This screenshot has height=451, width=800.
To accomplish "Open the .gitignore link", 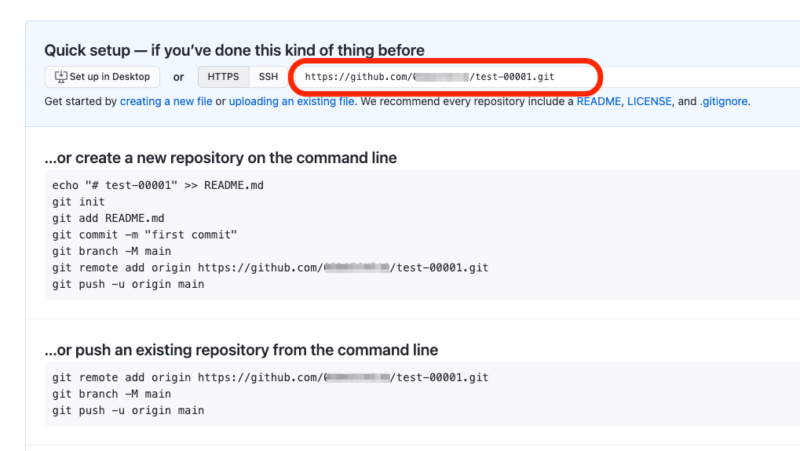I will pos(723,101).
